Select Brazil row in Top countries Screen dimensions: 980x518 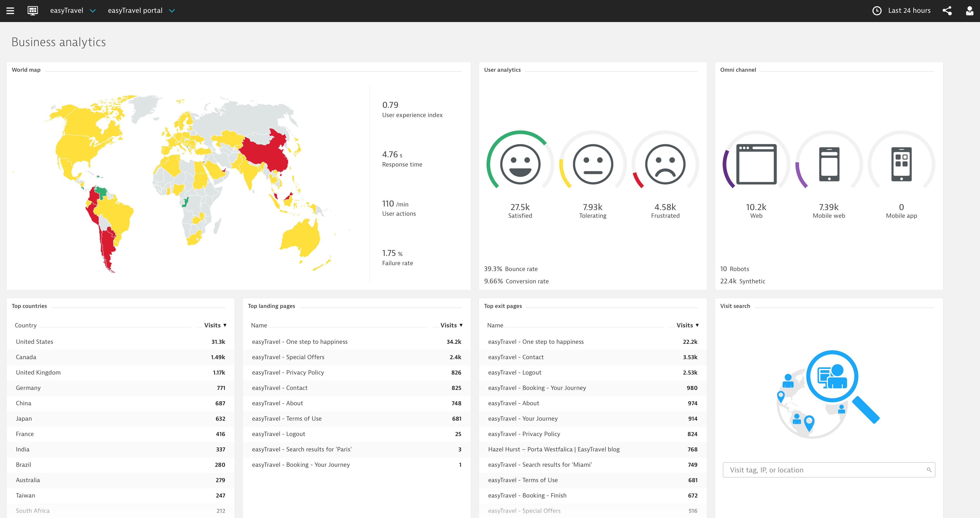120,465
